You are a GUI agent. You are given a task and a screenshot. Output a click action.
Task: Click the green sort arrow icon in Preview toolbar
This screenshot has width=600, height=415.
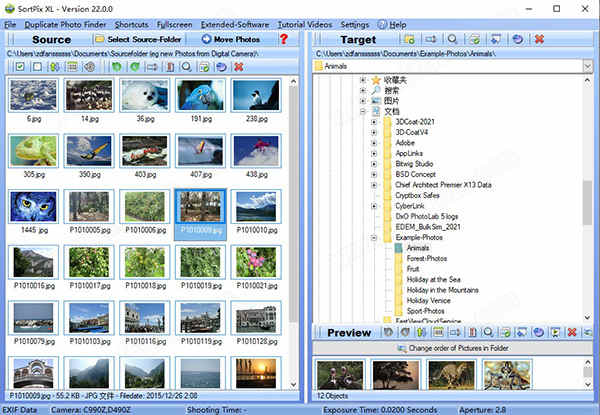point(421,332)
